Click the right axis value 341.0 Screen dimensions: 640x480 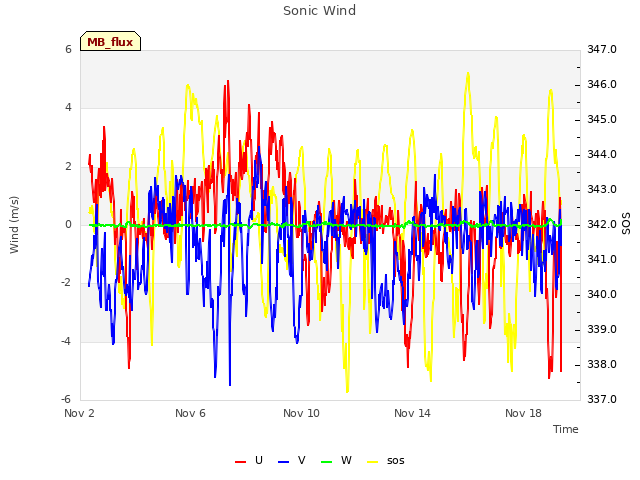point(602,259)
